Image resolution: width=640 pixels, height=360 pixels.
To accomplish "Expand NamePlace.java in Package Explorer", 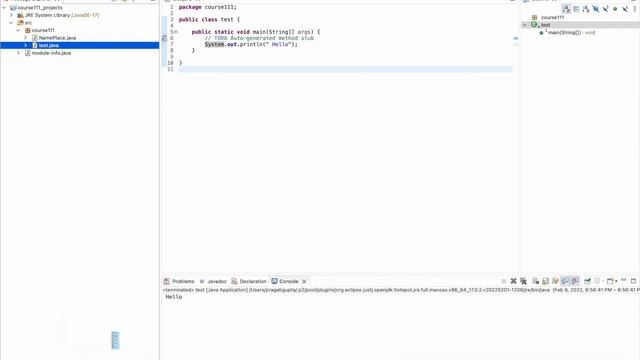I will pyautogui.click(x=26, y=38).
